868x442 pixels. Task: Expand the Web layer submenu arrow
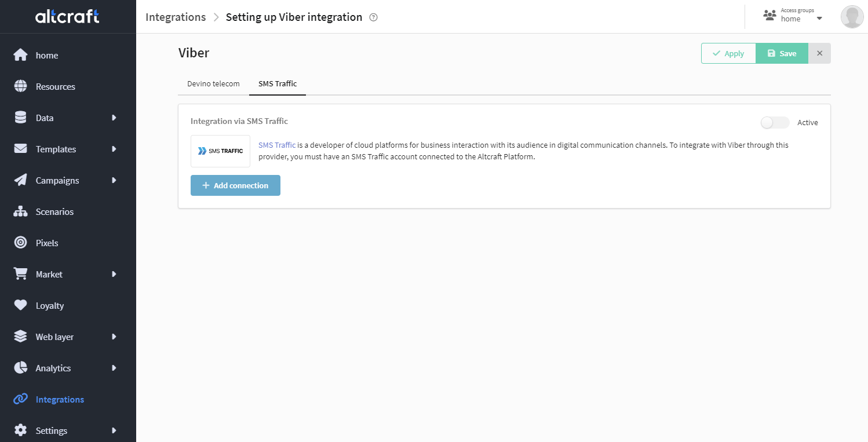pyautogui.click(x=114, y=337)
